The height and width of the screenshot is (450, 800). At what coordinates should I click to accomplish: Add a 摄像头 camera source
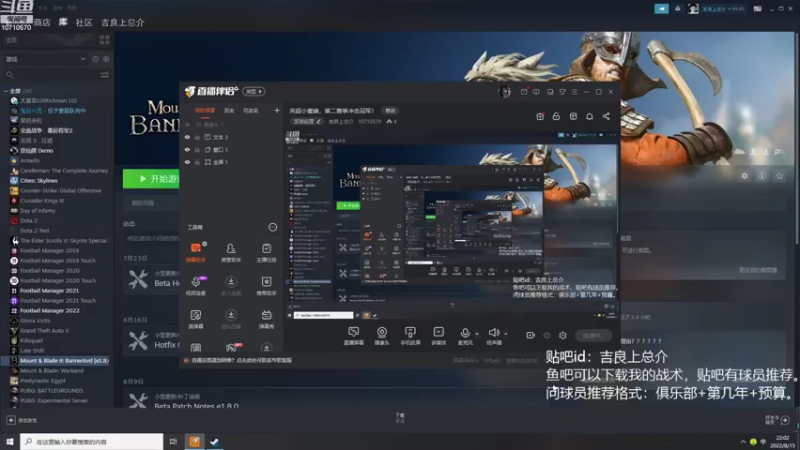tap(382, 336)
